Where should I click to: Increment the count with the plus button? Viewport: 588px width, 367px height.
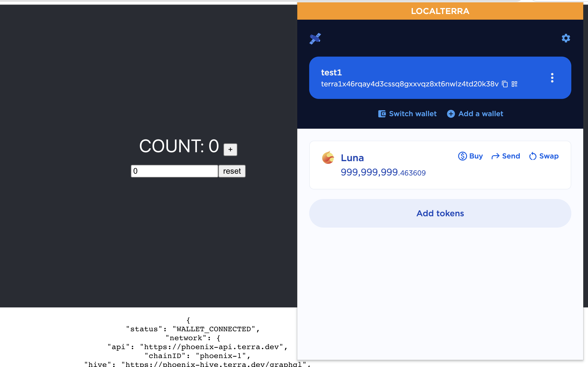click(x=230, y=150)
